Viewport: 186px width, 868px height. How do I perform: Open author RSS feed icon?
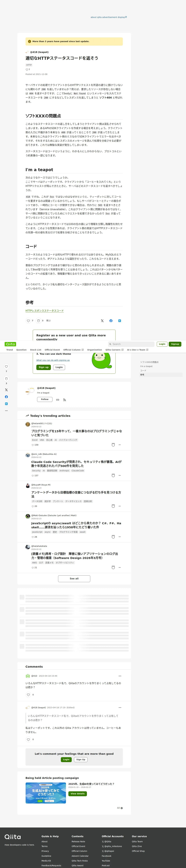coord(64,400)
